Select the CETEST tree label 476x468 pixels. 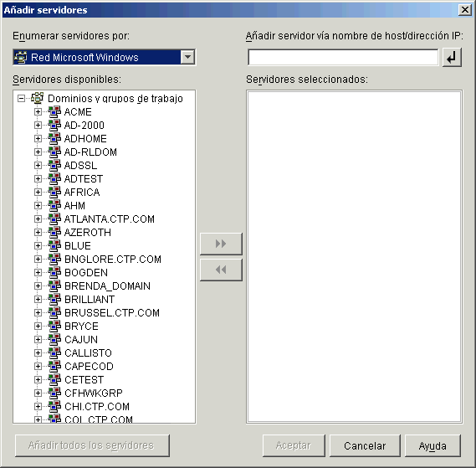[84, 379]
